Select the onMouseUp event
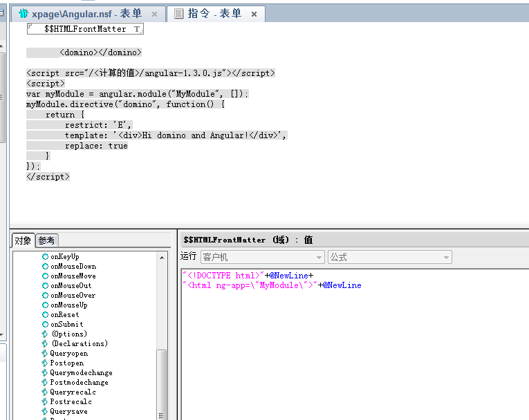Viewport: 529px width, 420px height. (x=69, y=305)
